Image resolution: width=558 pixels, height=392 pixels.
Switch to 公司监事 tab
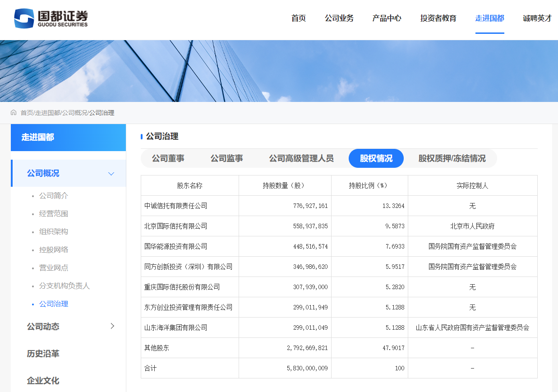tap(227, 158)
